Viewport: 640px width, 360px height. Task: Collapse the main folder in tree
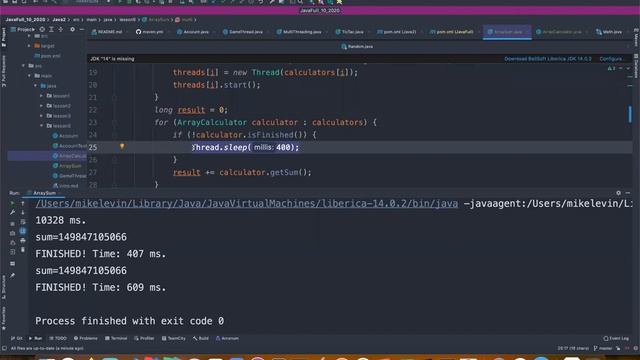[x=29, y=76]
